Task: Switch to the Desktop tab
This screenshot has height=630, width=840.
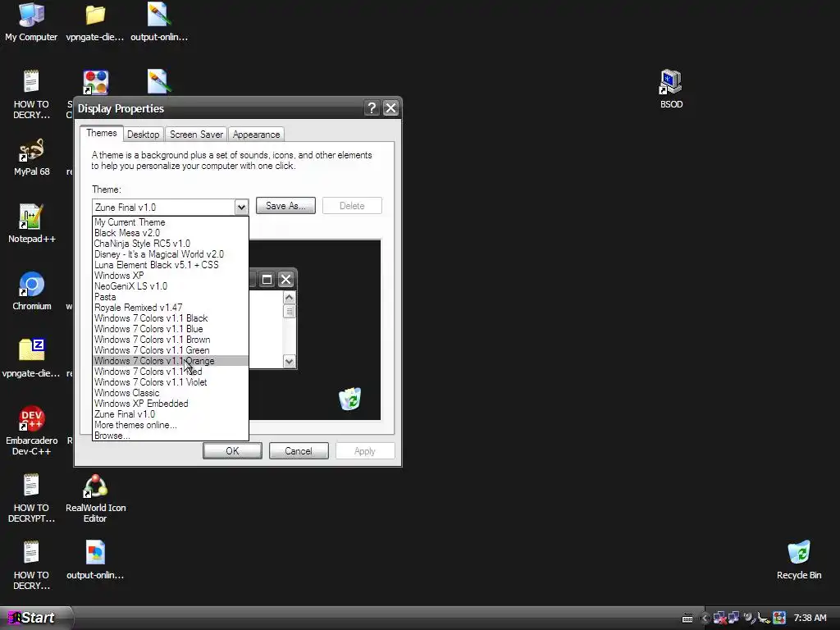Action: click(x=143, y=135)
